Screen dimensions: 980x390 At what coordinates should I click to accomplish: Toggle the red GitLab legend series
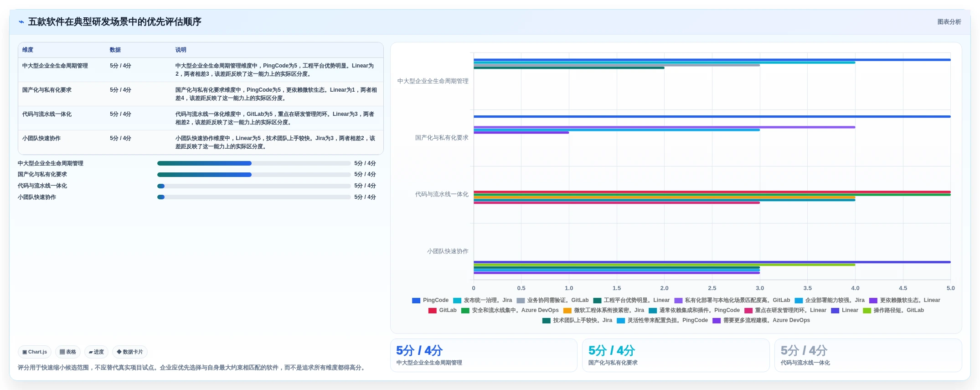click(443, 310)
